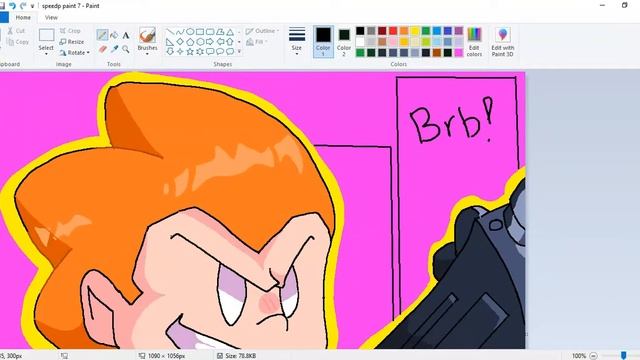
Task: Click the Copy button
Action: (x=18, y=42)
